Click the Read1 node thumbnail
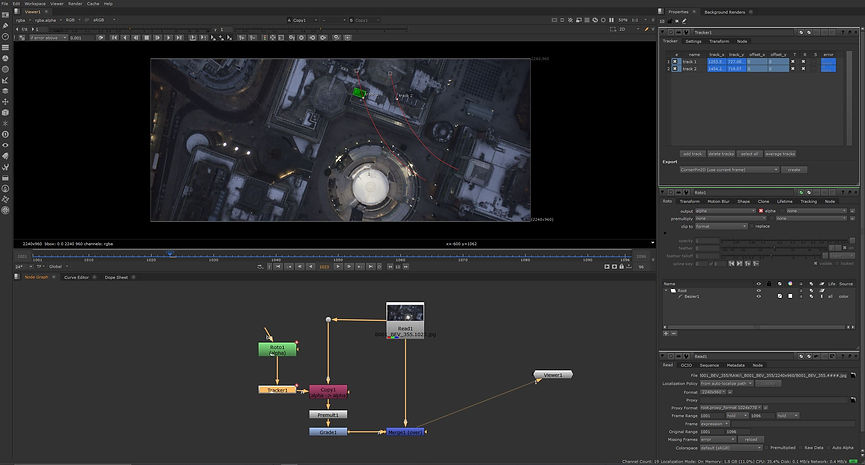The height and width of the screenshot is (465, 865). (405, 312)
